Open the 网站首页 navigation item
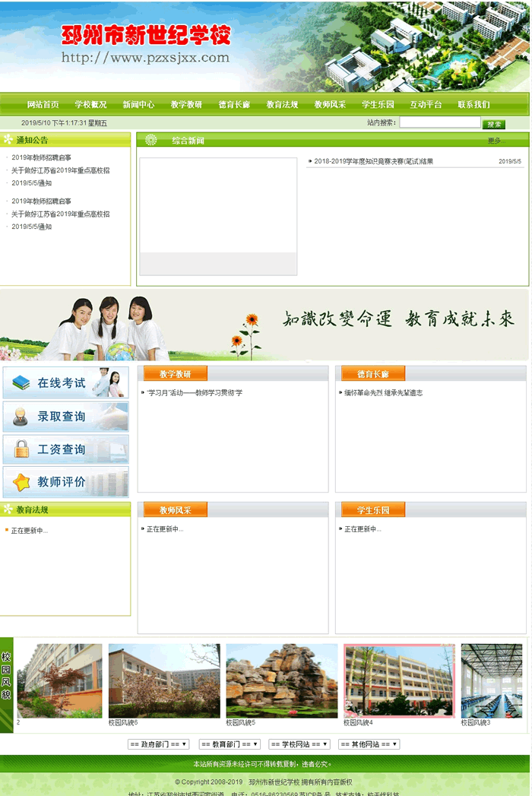This screenshot has width=532, height=796. (x=43, y=105)
